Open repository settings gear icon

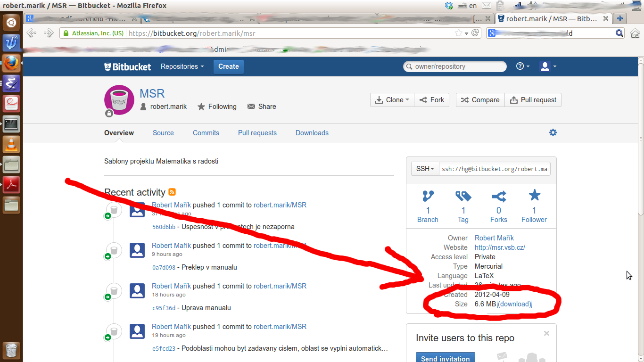click(x=553, y=132)
